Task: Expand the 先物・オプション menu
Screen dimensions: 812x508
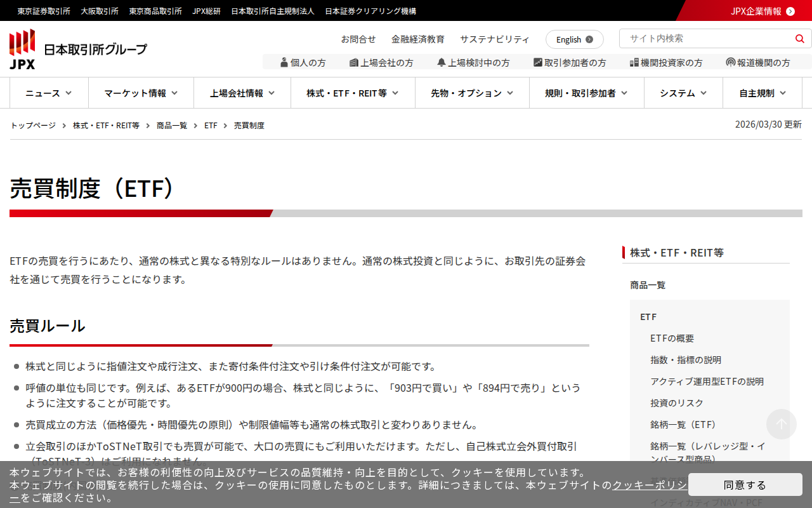Action: pos(472,93)
